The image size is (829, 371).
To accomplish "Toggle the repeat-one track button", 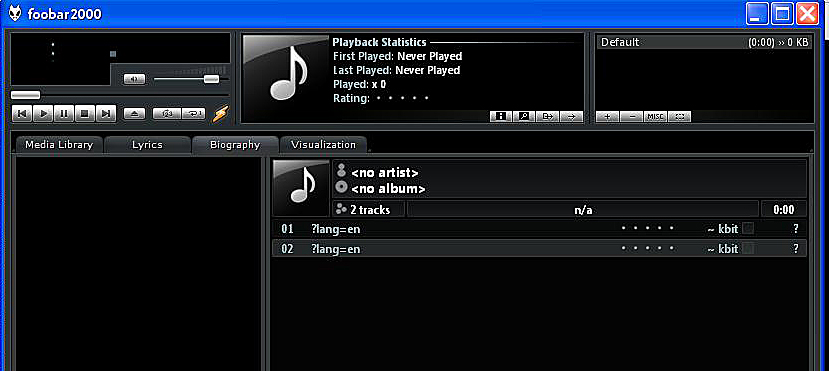I will [194, 113].
